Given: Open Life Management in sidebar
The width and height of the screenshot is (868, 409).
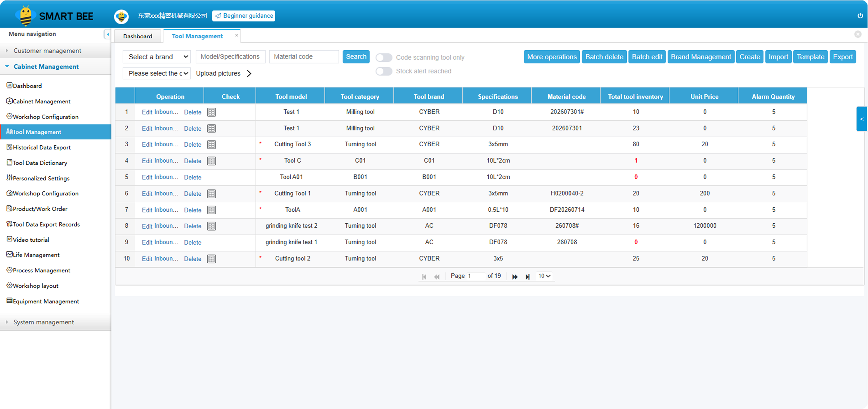Looking at the screenshot, I should tap(33, 255).
